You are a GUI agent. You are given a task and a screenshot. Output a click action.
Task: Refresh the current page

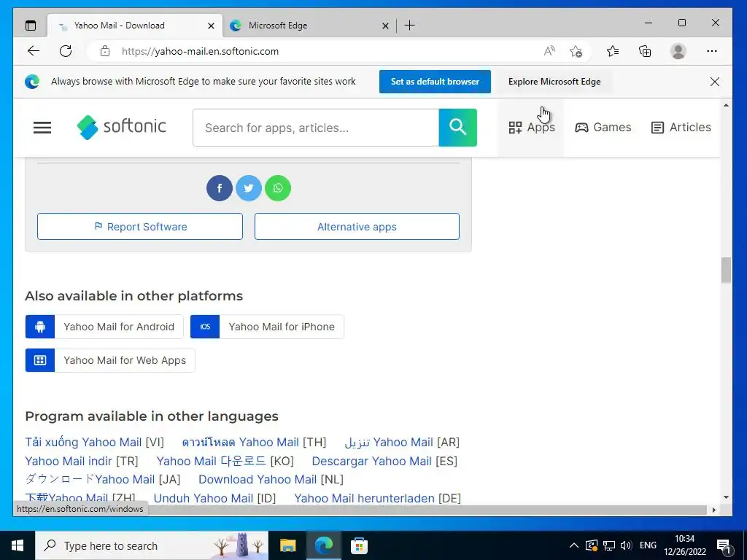[66, 51]
